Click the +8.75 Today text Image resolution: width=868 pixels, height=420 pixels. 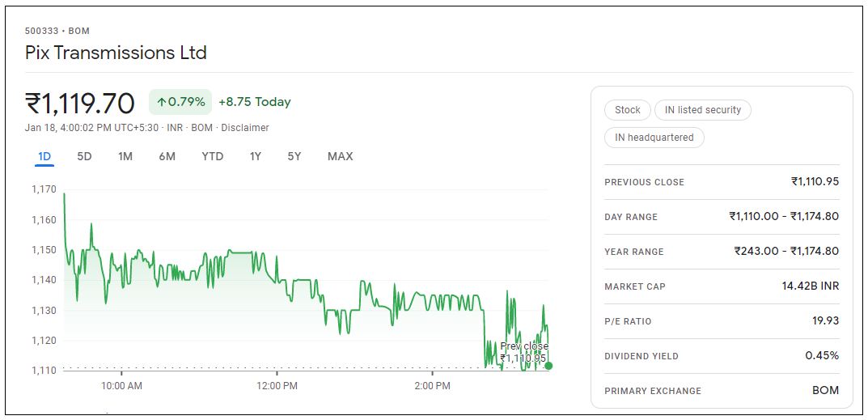click(x=255, y=102)
